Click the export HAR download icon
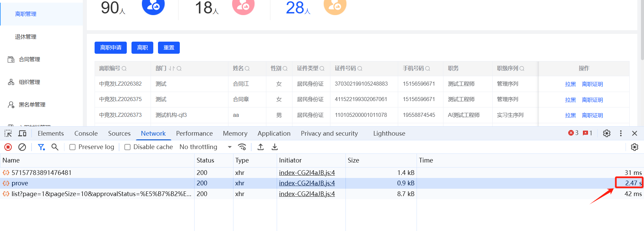Screen dimensions: 644x231 (275, 147)
